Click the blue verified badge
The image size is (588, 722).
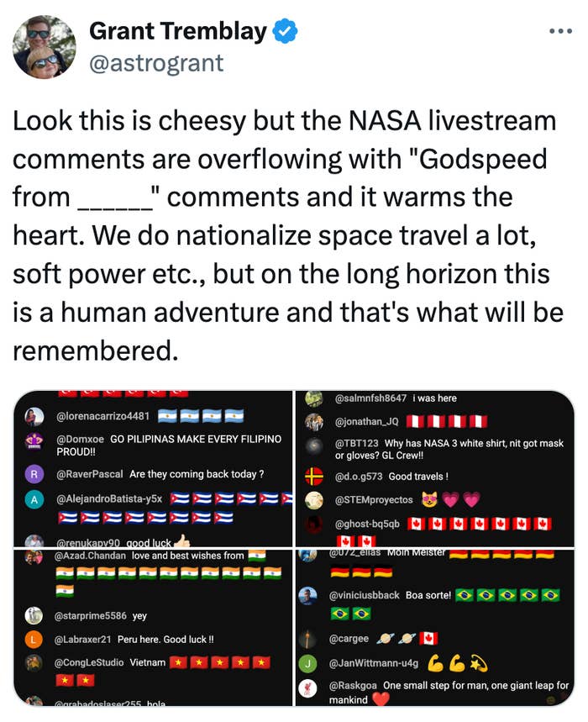[286, 33]
